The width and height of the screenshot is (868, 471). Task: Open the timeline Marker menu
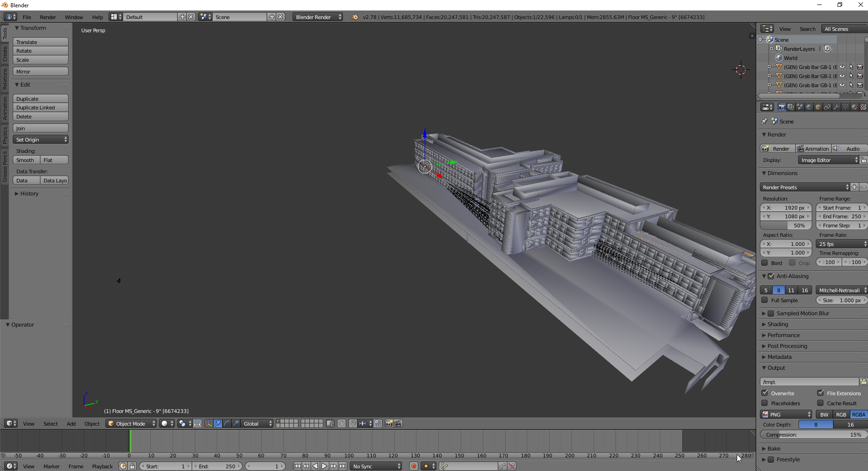pyautogui.click(x=51, y=466)
